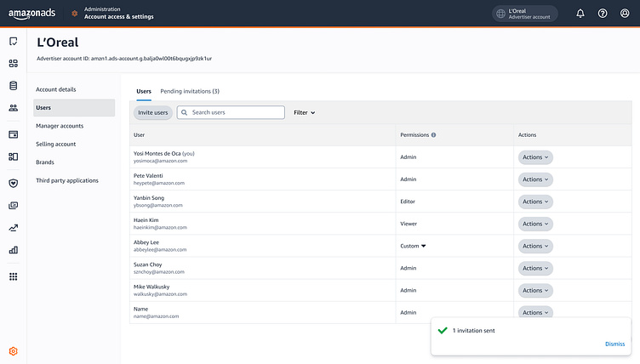Screen dimensions: 640x364
Task: Open Third party applications in side menu
Action: (x=67, y=180)
